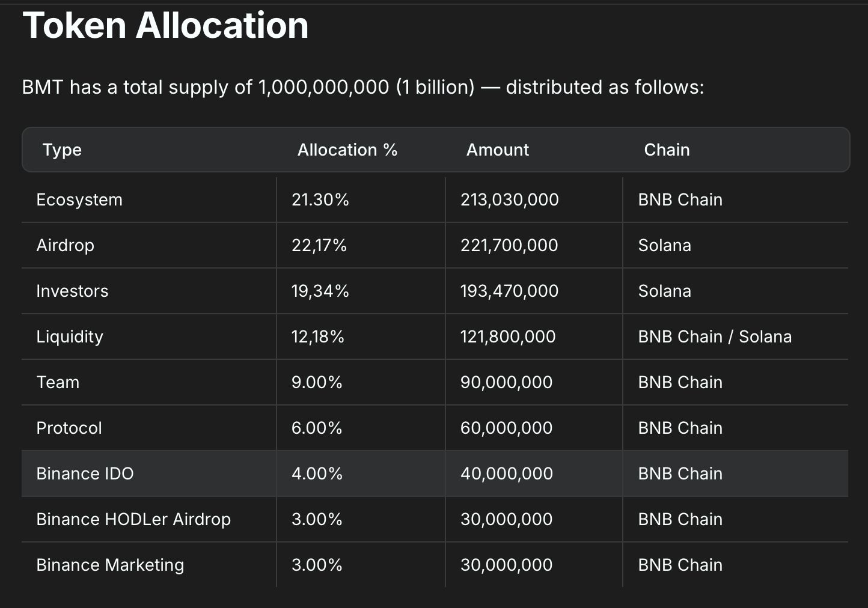This screenshot has height=608, width=868.
Task: Select the Binance HODLer Airdrop label
Action: click(x=133, y=519)
